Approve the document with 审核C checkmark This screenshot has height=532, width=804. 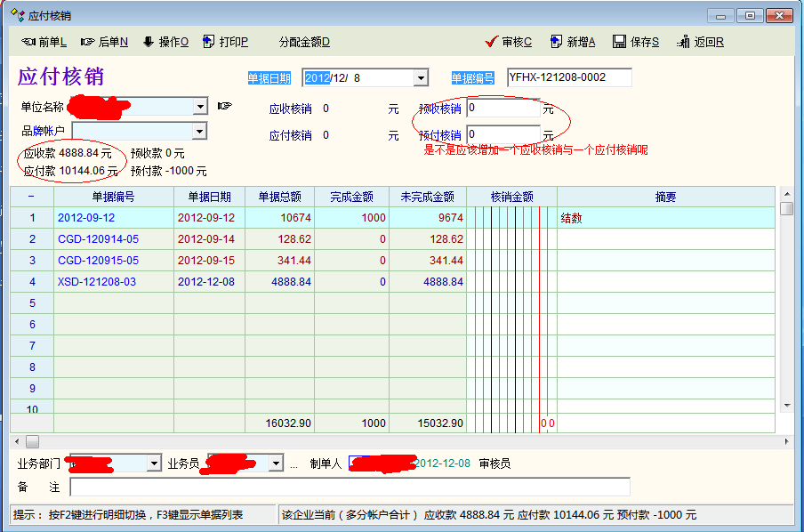tap(509, 42)
